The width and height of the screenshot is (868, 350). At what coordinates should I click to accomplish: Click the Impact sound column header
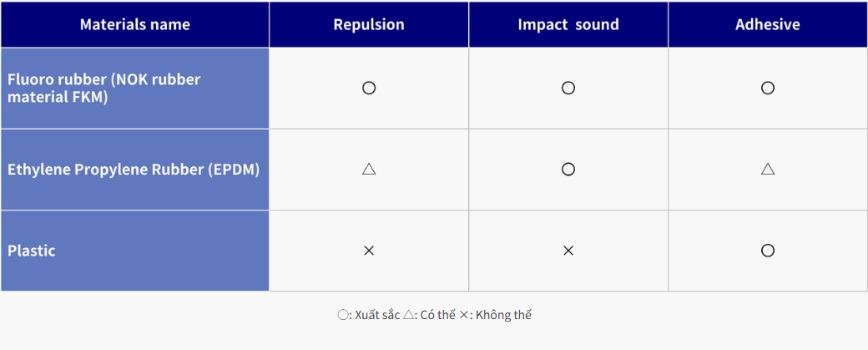[568, 25]
